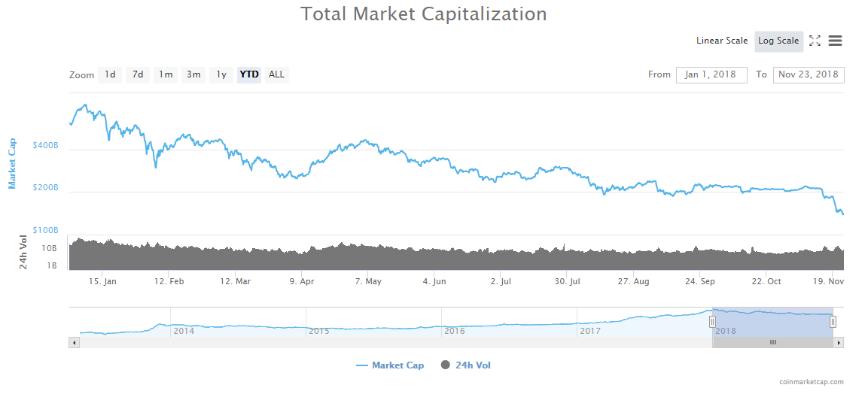
Task: Edit the From date field
Action: coord(711,74)
